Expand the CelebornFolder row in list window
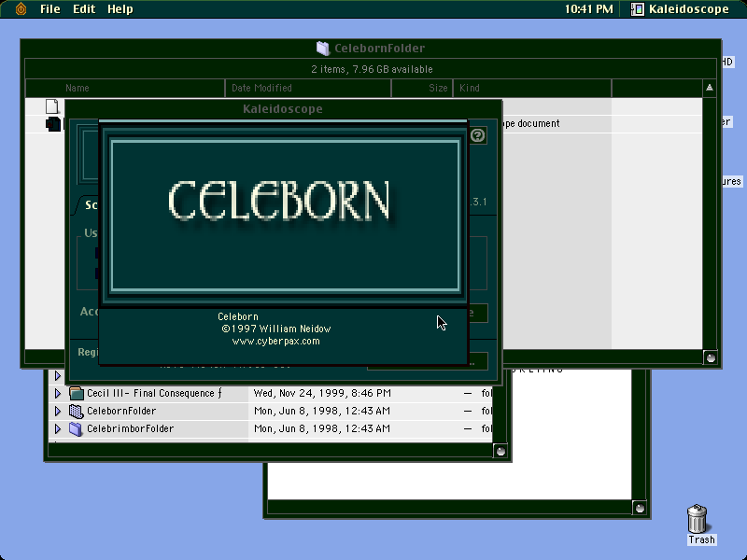Screen dimensions: 747x560 pyautogui.click(x=58, y=411)
